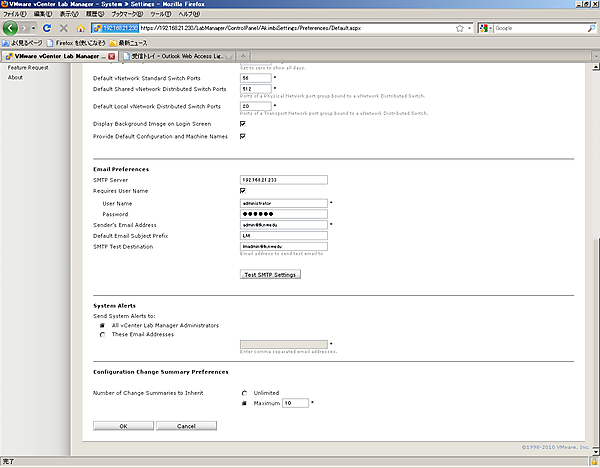Image resolution: width=600 pixels, height=468 pixels.
Task: Reload the page with the refresh icon
Action: coord(46,29)
